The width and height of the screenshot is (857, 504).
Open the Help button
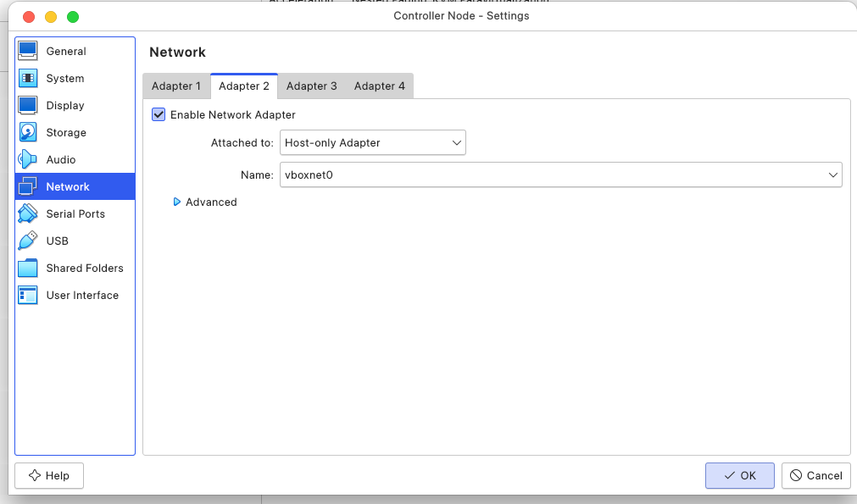[49, 475]
